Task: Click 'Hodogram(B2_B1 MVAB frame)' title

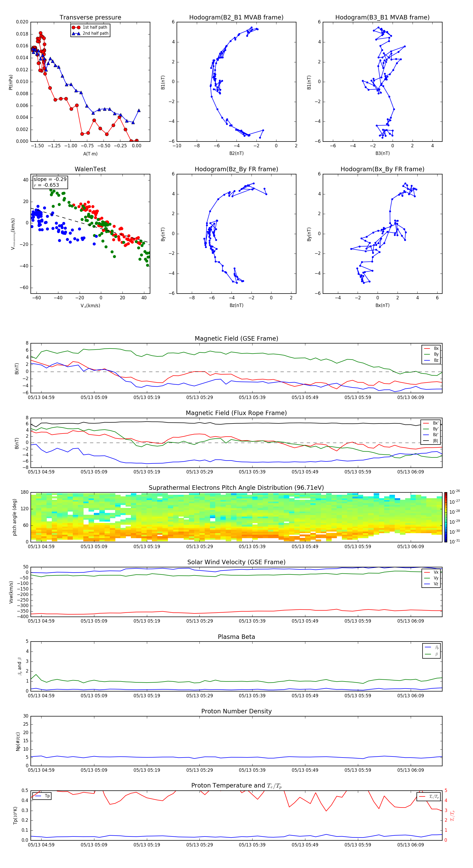Action: pos(236,18)
